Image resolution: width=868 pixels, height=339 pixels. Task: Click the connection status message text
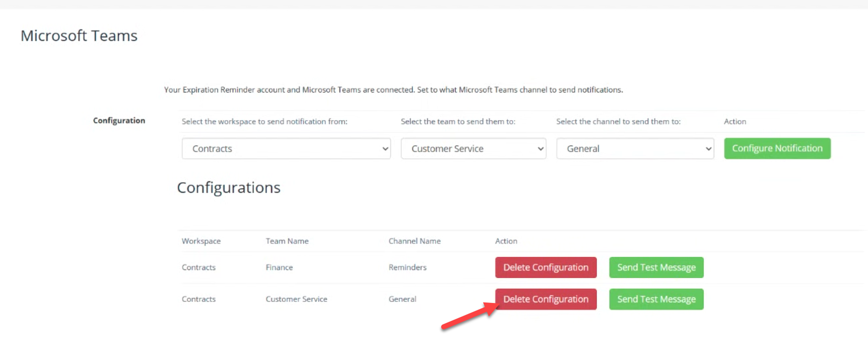point(393,90)
